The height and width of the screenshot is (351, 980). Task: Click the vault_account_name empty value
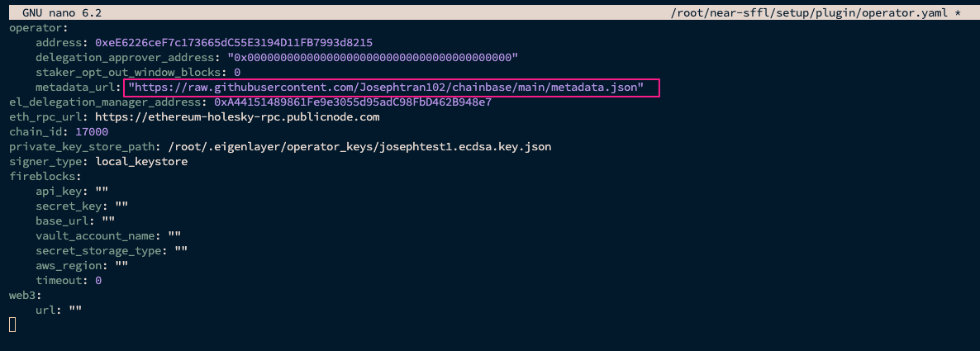tap(174, 236)
